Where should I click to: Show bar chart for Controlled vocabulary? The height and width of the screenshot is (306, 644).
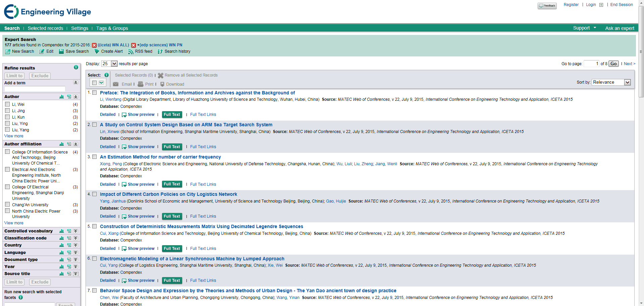click(x=61, y=231)
